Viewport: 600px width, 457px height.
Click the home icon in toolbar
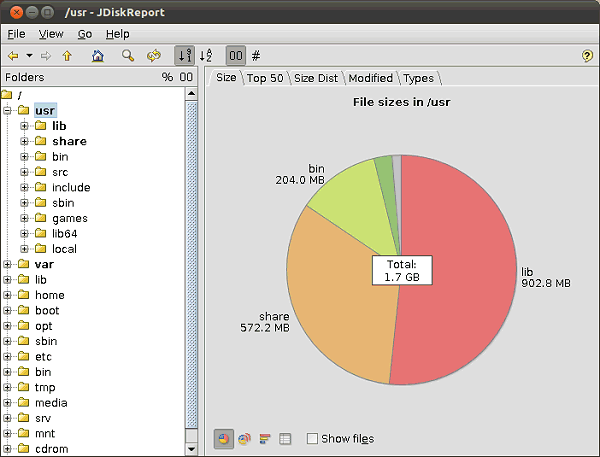[x=98, y=56]
